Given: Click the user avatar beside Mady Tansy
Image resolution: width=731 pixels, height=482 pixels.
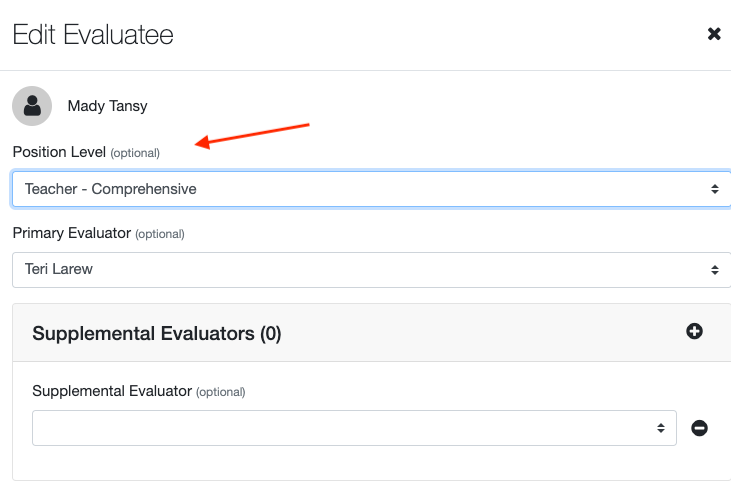Looking at the screenshot, I should tap(32, 106).
